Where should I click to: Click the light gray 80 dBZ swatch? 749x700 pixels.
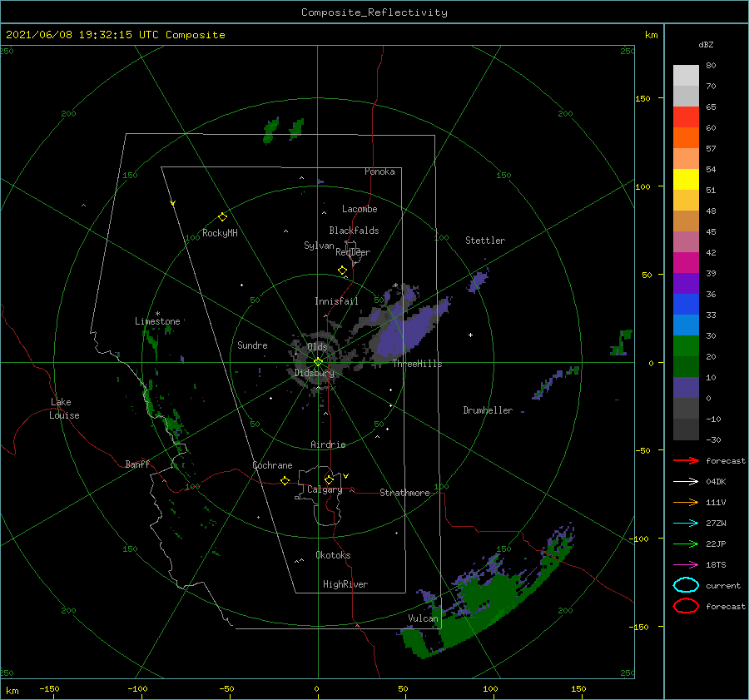tap(686, 75)
